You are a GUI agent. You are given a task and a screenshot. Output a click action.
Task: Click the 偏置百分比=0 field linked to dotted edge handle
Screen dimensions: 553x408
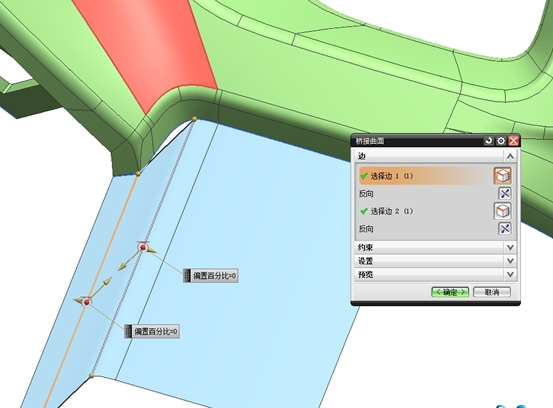pos(211,275)
